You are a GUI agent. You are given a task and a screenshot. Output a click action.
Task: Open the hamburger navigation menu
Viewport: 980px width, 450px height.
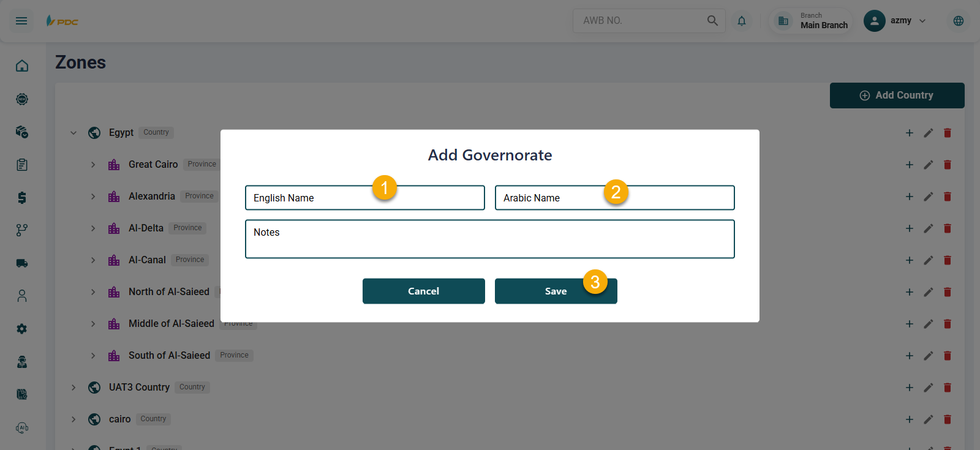point(21,21)
